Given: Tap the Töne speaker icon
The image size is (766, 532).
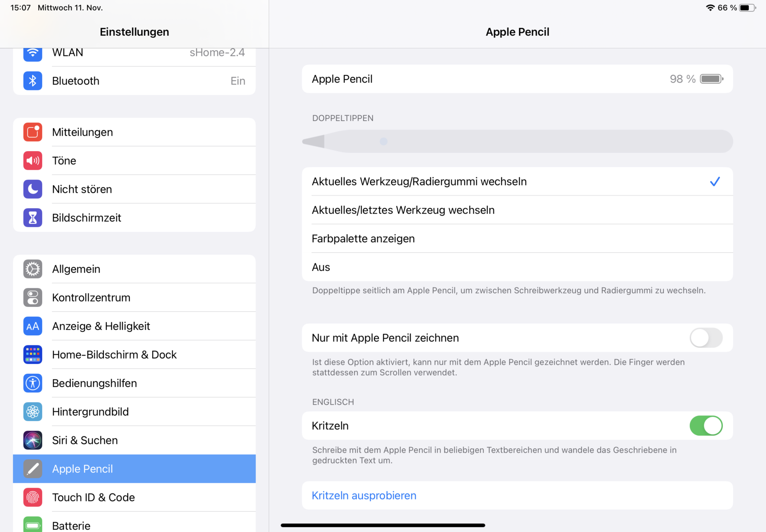Looking at the screenshot, I should (x=33, y=160).
